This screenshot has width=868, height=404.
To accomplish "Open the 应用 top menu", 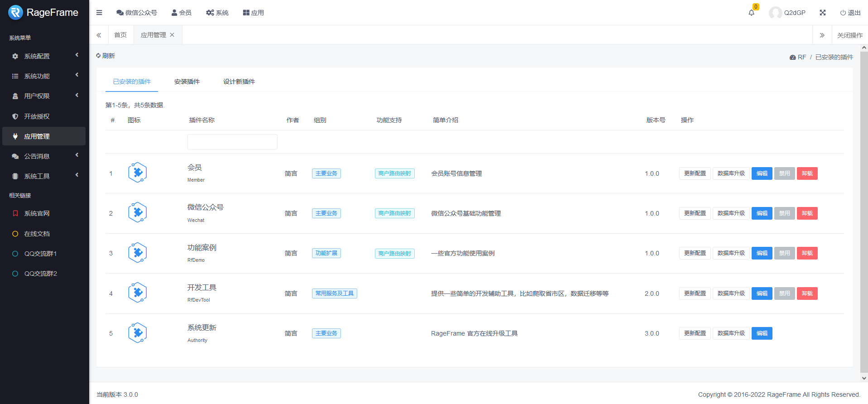I will pyautogui.click(x=254, y=13).
